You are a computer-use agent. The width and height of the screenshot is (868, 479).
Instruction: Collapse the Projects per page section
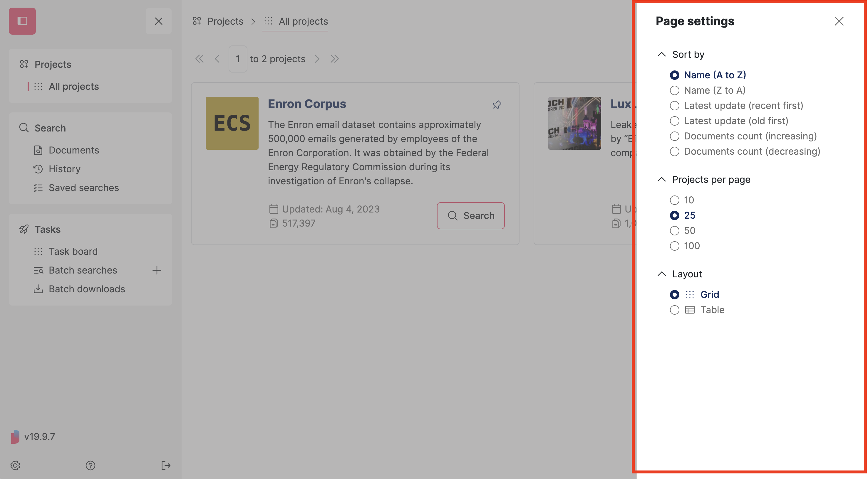click(661, 179)
